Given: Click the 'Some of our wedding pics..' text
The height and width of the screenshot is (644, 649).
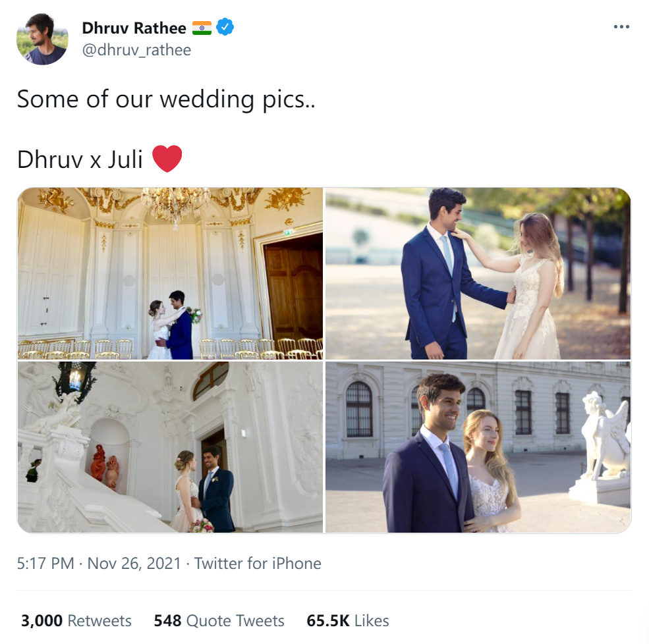Looking at the screenshot, I should click(x=166, y=99).
